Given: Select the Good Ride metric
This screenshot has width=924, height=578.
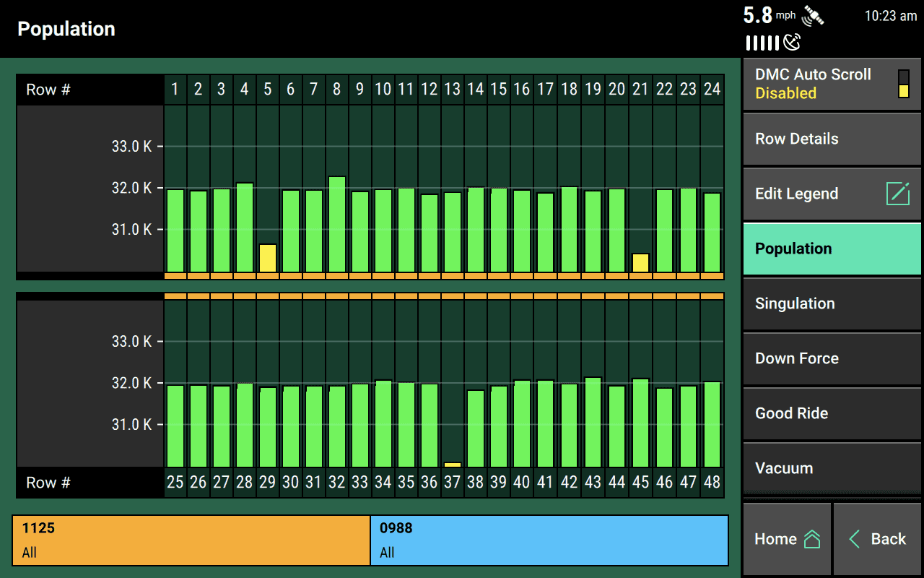Looking at the screenshot, I should (x=790, y=413).
